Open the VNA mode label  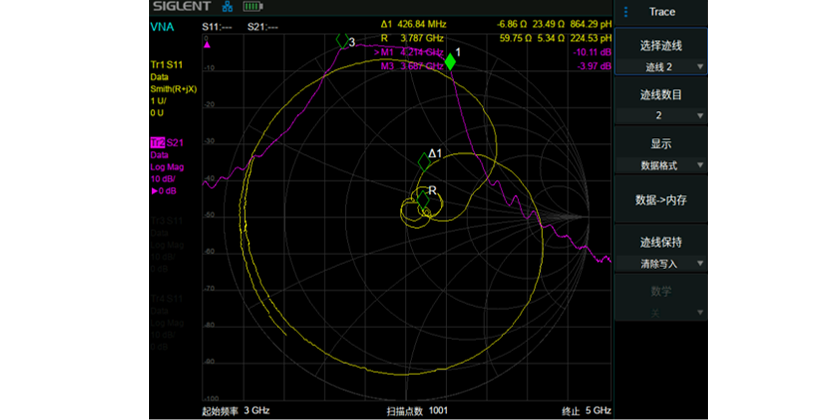point(160,26)
